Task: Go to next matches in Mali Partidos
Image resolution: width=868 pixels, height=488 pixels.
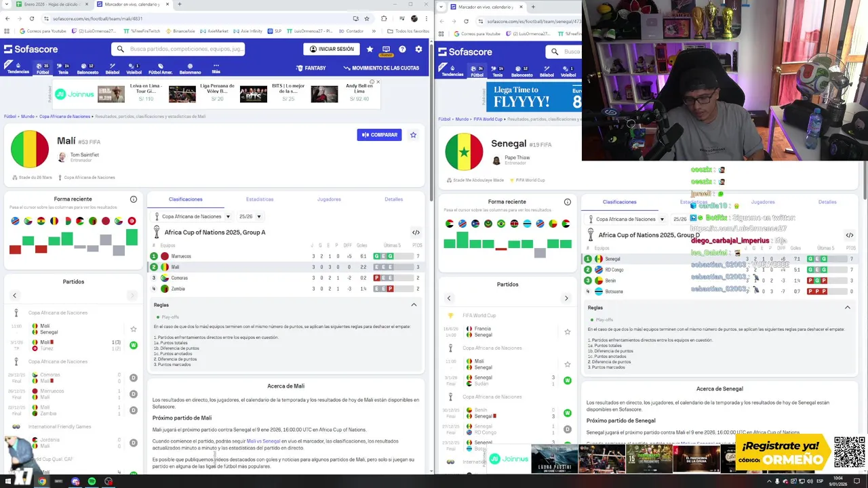Action: tap(132, 296)
